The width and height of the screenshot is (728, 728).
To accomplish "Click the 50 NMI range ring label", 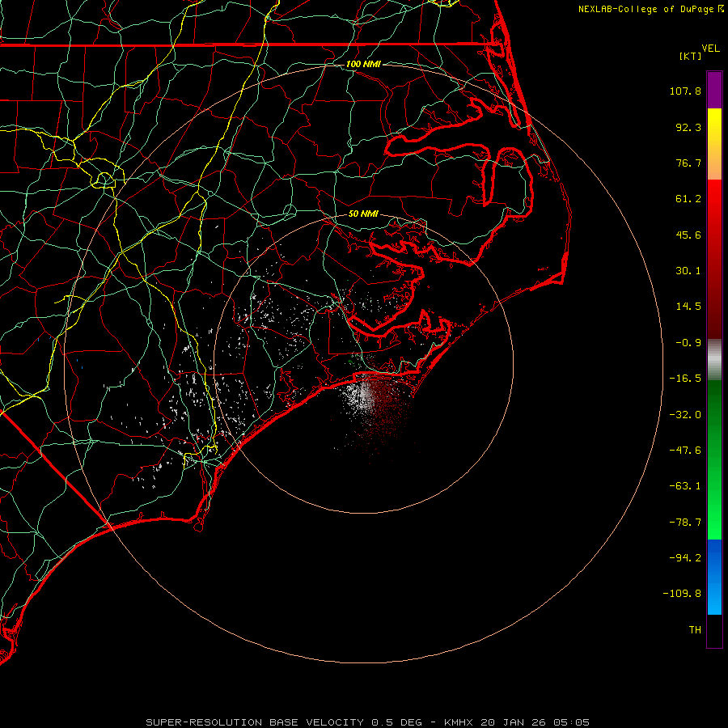I will pos(363,214).
